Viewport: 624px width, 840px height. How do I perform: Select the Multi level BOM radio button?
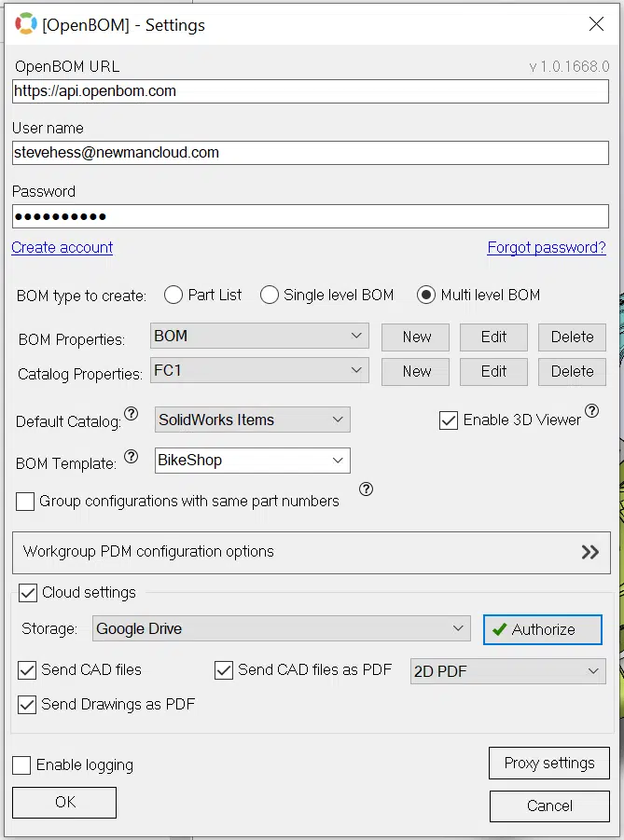click(426, 295)
